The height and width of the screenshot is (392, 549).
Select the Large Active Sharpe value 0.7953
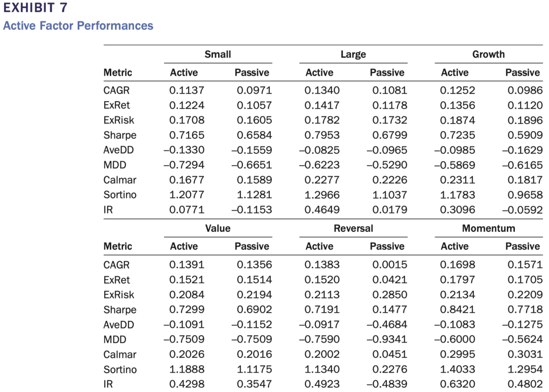click(322, 135)
